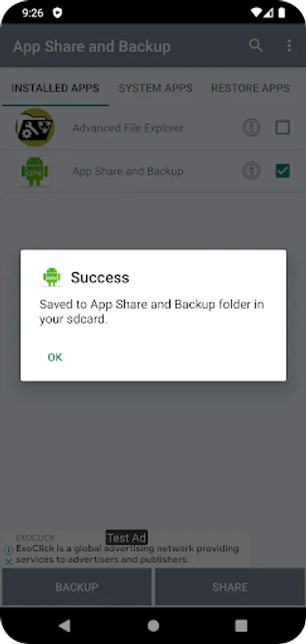Tap the Share button at bottom
Image resolution: width=306 pixels, height=644 pixels.
230,587
